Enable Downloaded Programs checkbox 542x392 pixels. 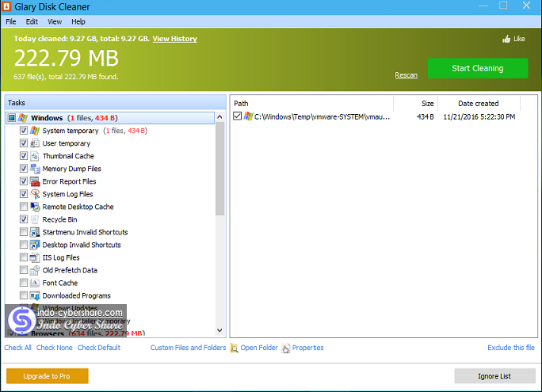pyautogui.click(x=24, y=295)
